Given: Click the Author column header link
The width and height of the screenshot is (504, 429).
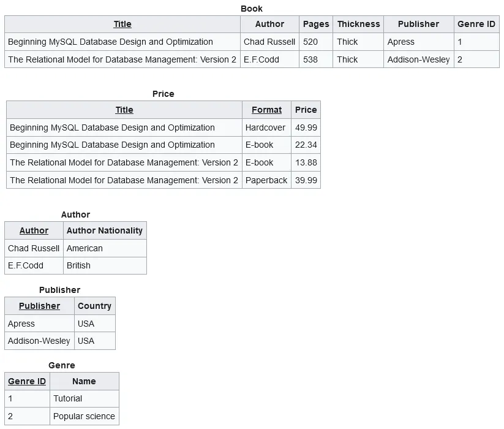Looking at the screenshot, I should pyautogui.click(x=33, y=230).
